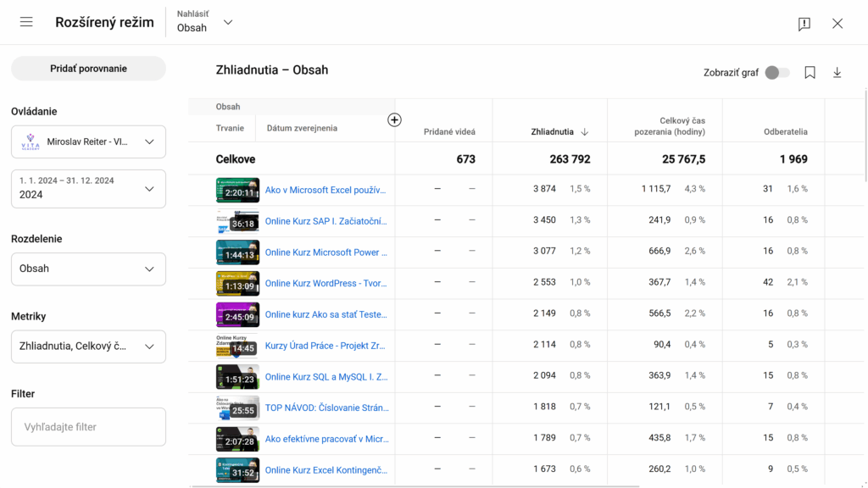The image size is (868, 488).
Task: Select watch time value 1 115,7
Action: (656, 189)
